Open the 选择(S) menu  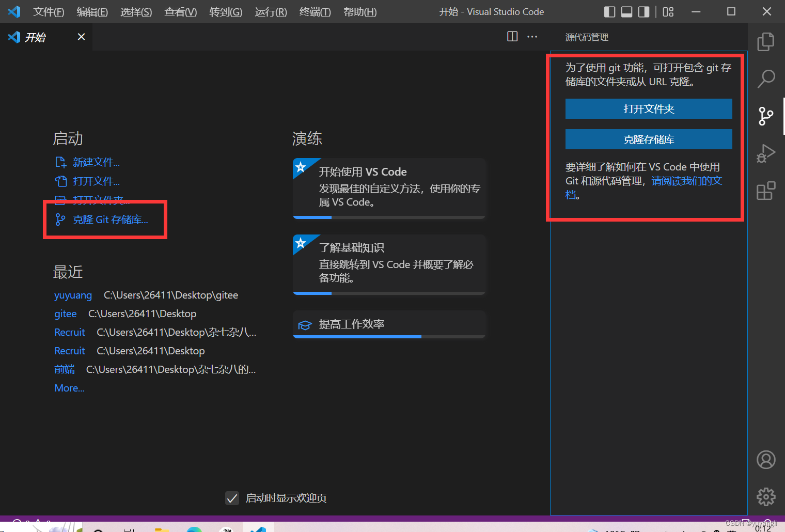136,12
